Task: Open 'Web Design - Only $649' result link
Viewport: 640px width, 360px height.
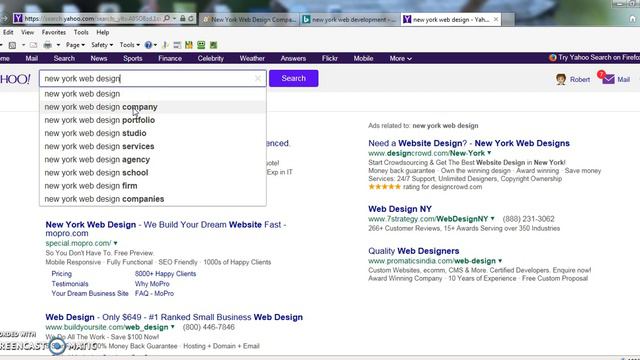Action: [x=174, y=317]
